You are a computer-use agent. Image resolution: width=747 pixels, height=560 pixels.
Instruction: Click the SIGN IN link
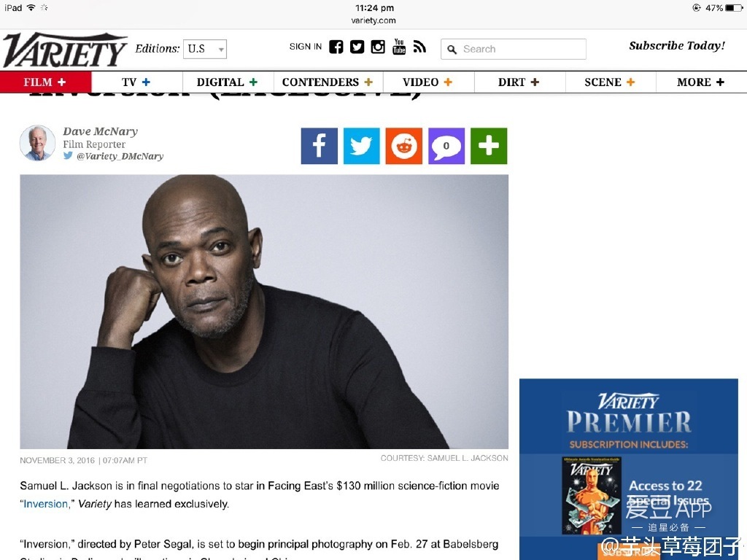point(306,47)
